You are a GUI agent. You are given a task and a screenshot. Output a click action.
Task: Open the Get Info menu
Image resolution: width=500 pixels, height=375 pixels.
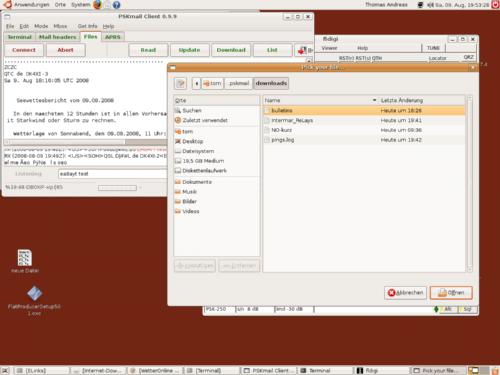(87, 26)
